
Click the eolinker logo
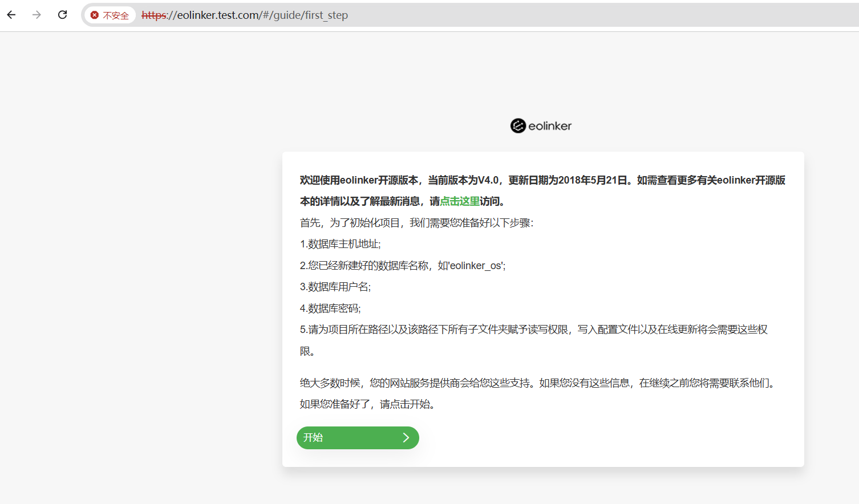pyautogui.click(x=541, y=126)
